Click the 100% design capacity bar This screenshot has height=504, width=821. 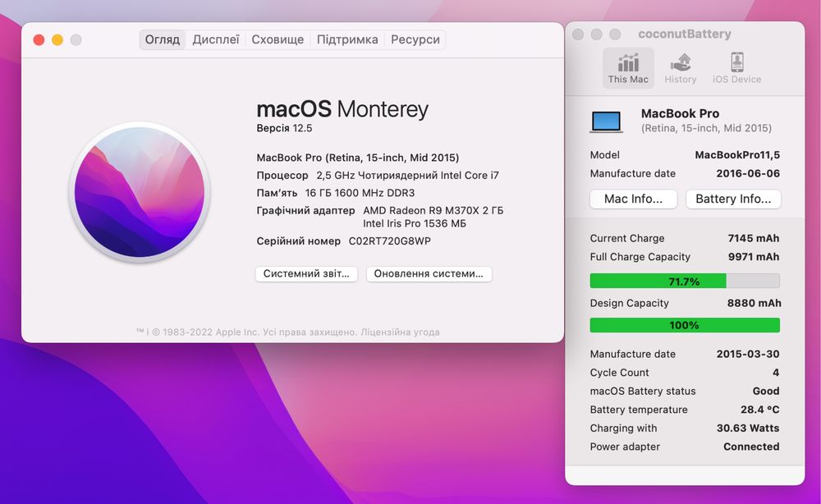coord(685,325)
